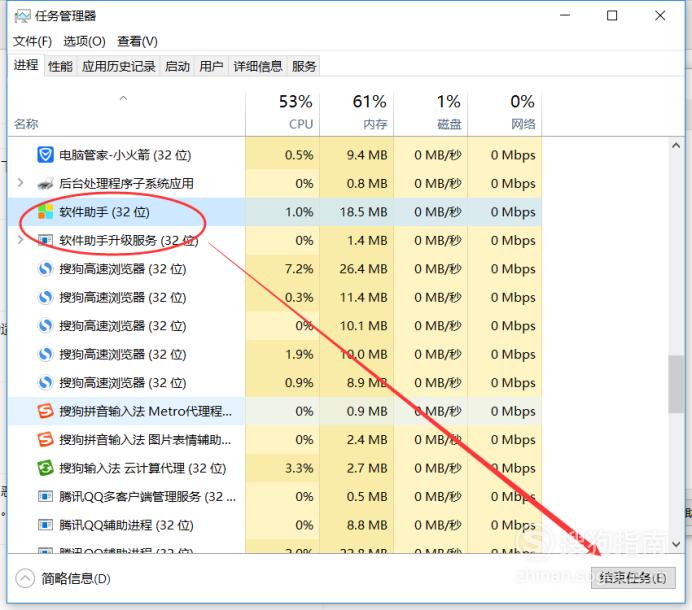This screenshot has height=610, width=692.
Task: Click the Sogou browser icon with 8.9 MB memory
Action: (45, 383)
